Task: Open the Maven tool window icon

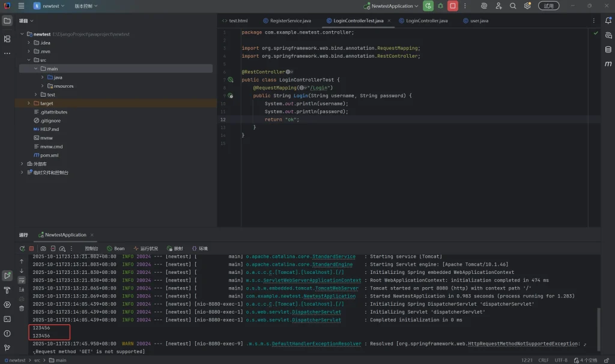Action: click(608, 64)
